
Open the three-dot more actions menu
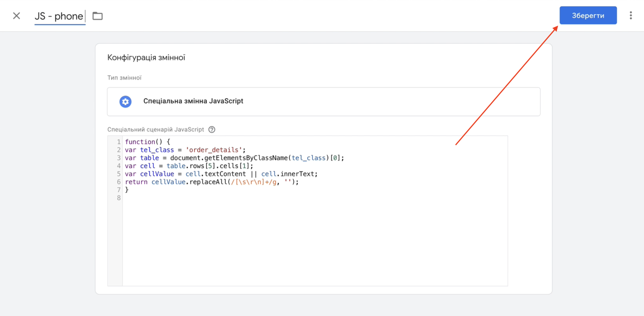631,15
